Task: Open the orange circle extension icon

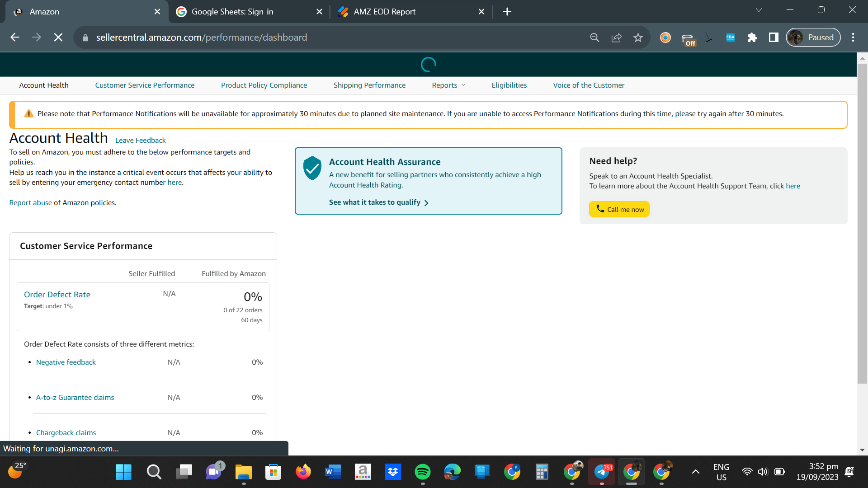Action: [x=665, y=38]
